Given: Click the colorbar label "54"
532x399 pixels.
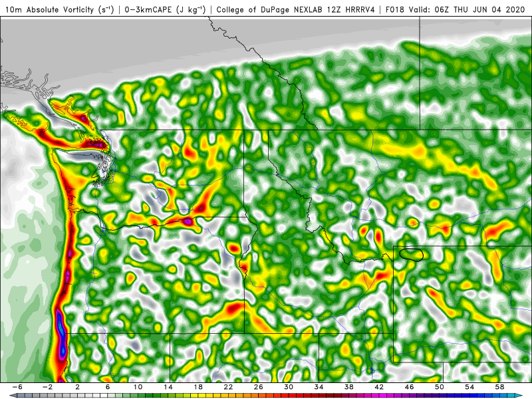Looking at the screenshot, I should point(469,387).
